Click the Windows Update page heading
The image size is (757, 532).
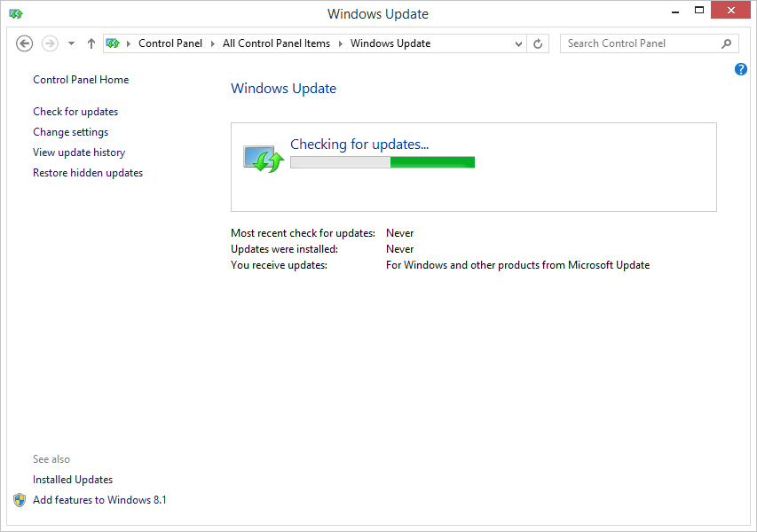click(x=283, y=89)
